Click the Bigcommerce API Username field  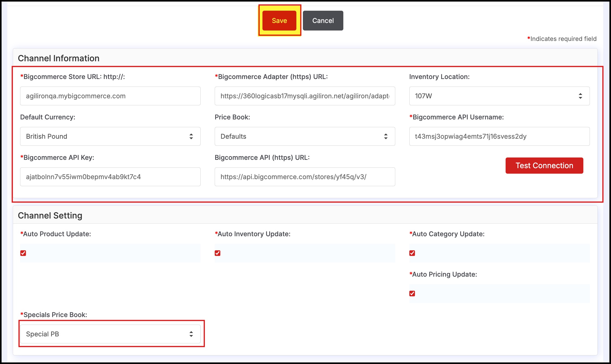pyautogui.click(x=499, y=136)
